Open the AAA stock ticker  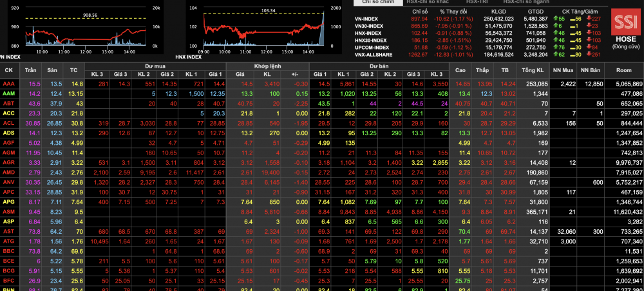(9, 84)
